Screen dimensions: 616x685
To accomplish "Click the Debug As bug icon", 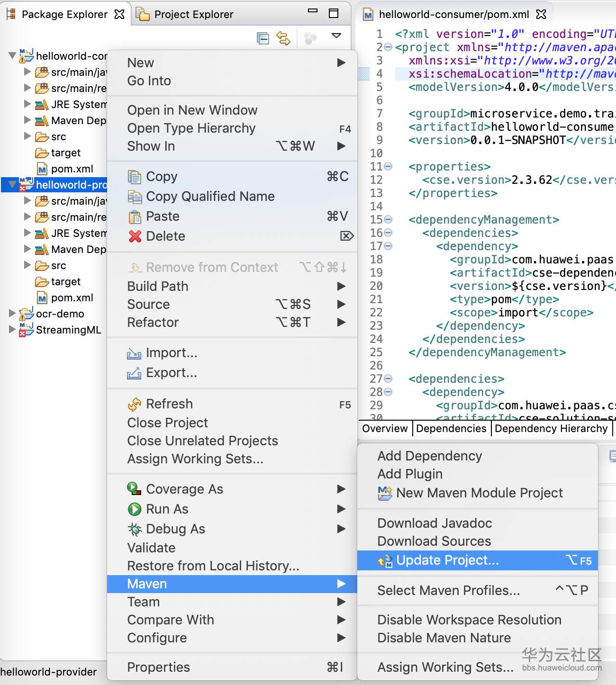I will coord(135,529).
